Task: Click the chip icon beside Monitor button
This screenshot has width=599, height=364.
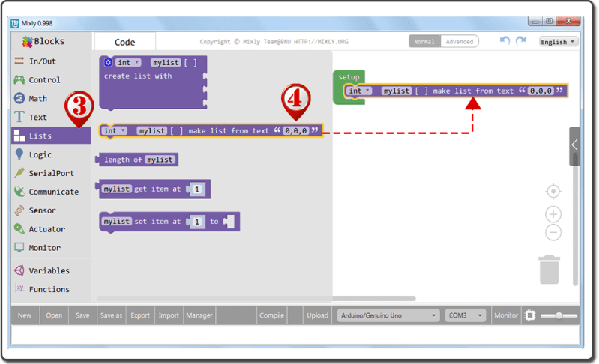Action: (x=530, y=315)
